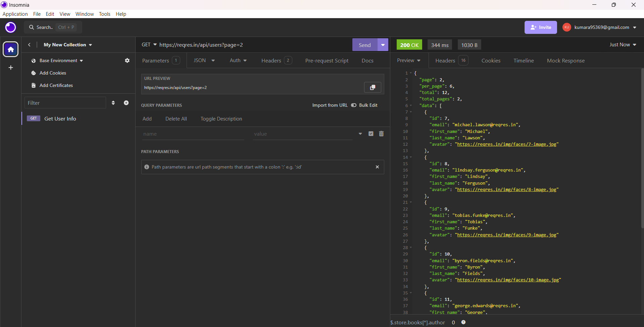Copy the URL preview to clipboard
This screenshot has width=644, height=327.
point(372,87)
